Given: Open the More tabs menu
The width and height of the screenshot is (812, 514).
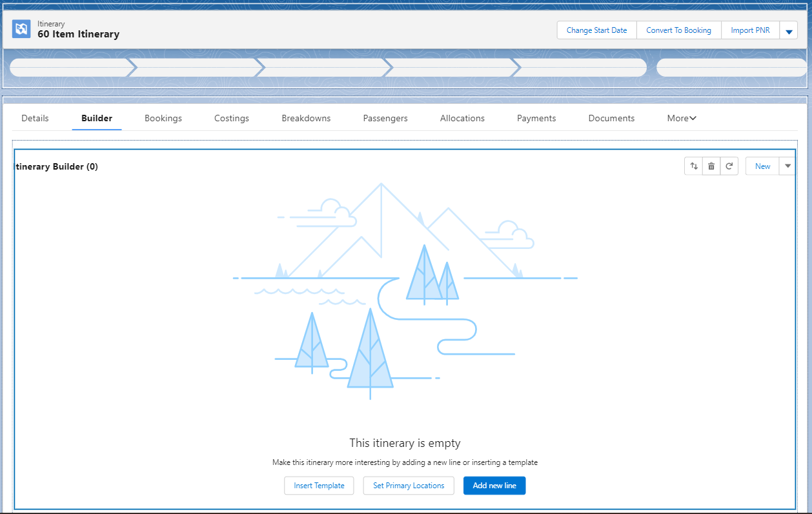Looking at the screenshot, I should coord(682,119).
